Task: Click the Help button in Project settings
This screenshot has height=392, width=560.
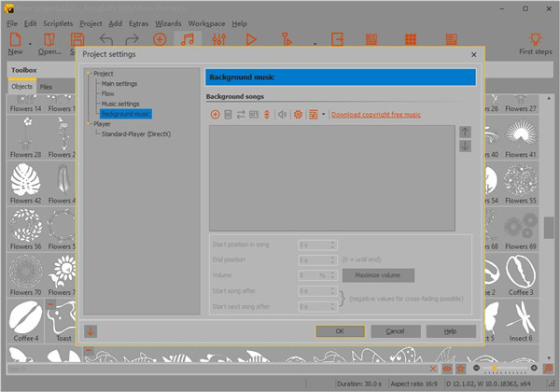Action: pos(451,331)
